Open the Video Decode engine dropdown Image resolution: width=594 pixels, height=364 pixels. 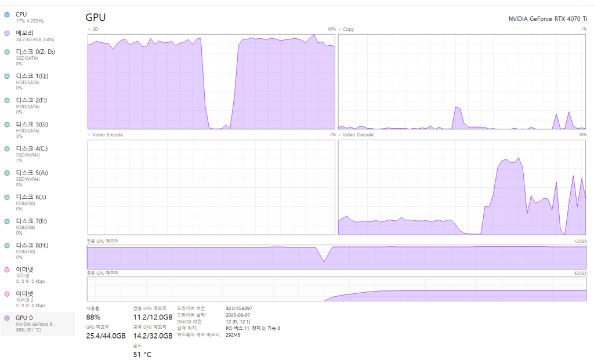tap(340, 134)
